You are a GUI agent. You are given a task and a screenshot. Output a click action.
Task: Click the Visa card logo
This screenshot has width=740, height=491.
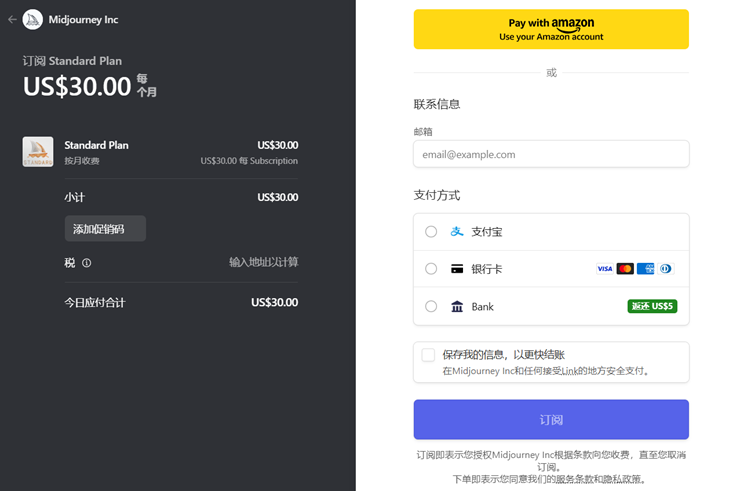(604, 269)
